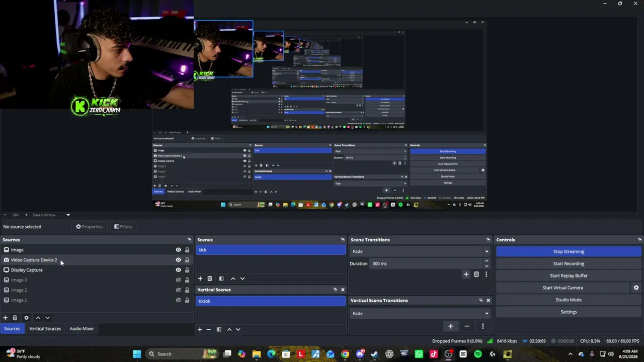
Task: Close the Vertical Scenes dock
Action: [x=343, y=290]
